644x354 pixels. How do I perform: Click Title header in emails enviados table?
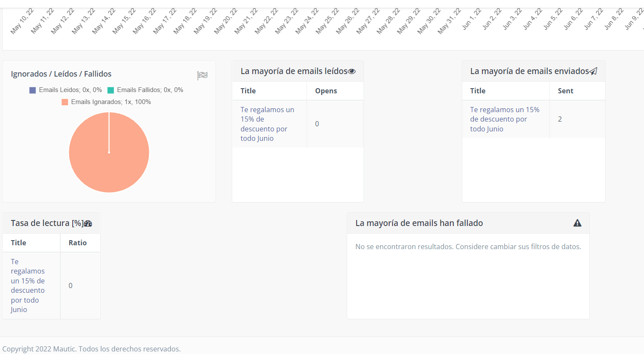[478, 91]
